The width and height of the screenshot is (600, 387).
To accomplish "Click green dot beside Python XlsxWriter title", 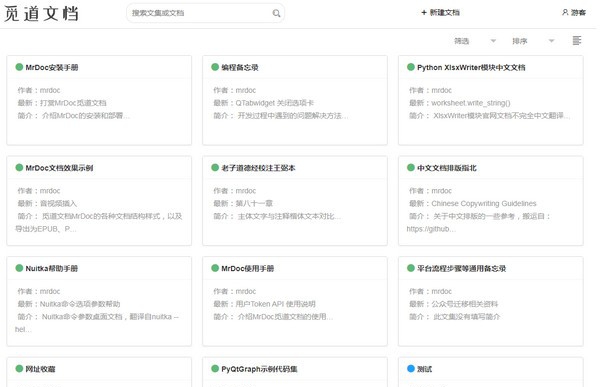I will (x=411, y=67).
